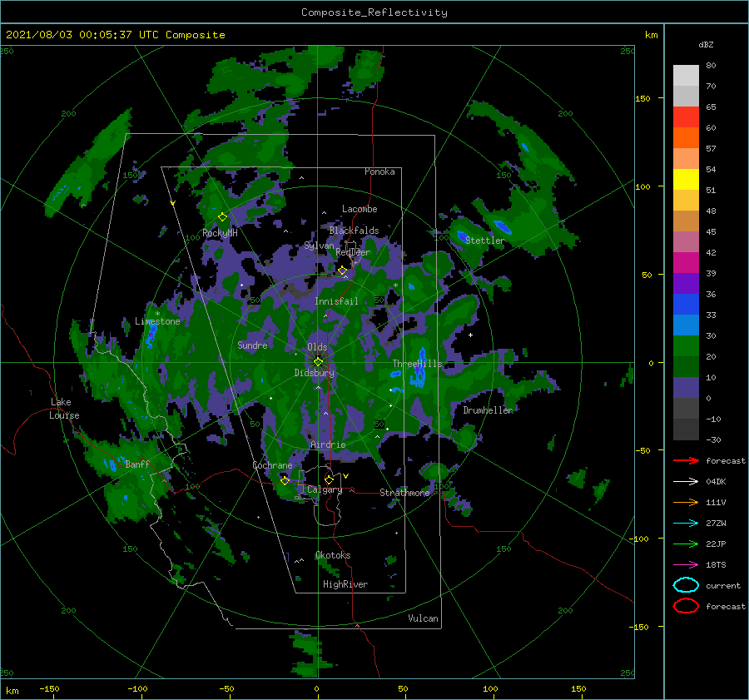Click the red forecast arrow in legend
This screenshot has width=749, height=700.
[x=686, y=460]
